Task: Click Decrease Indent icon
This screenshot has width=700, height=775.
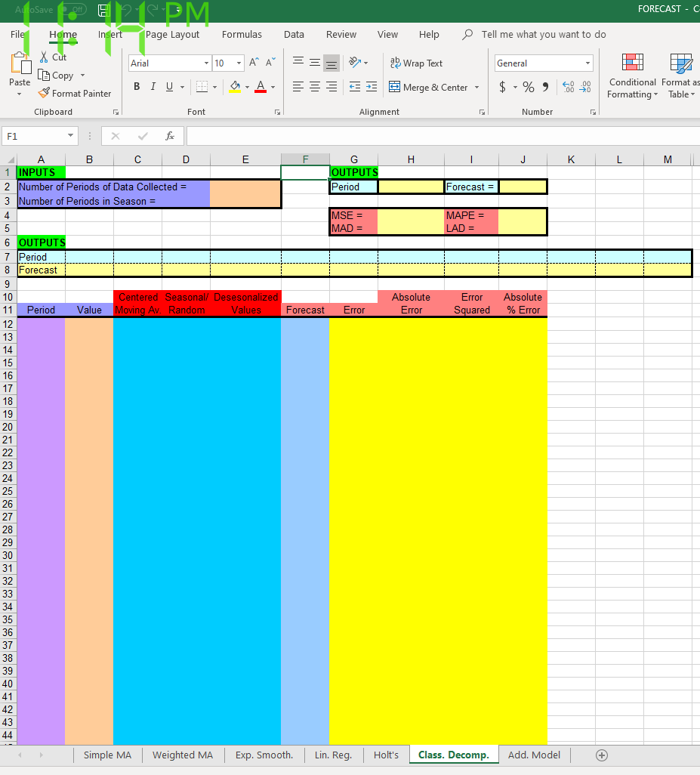Action: (355, 87)
